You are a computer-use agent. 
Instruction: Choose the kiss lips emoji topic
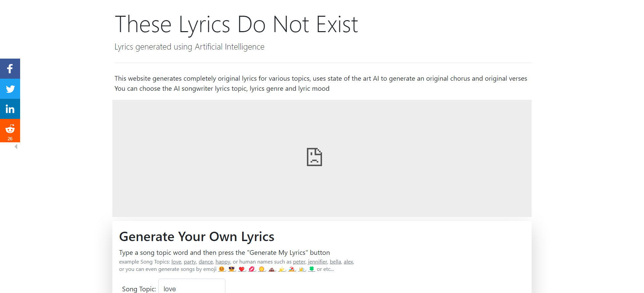[252, 269]
